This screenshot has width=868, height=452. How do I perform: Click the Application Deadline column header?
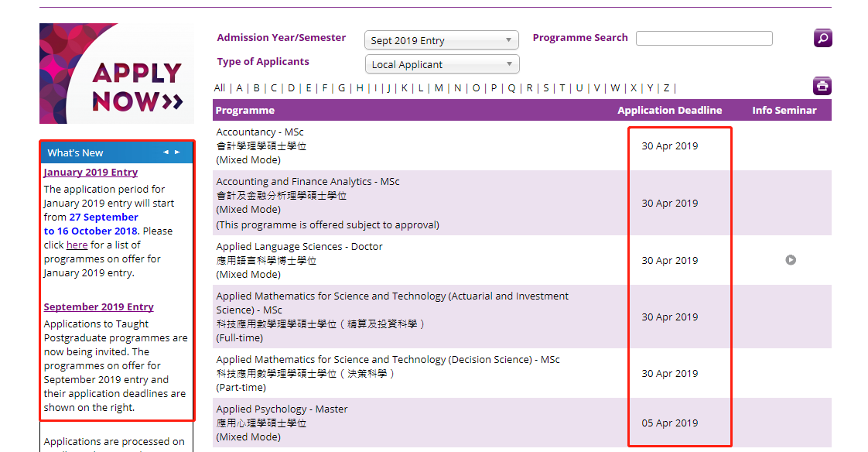669,111
